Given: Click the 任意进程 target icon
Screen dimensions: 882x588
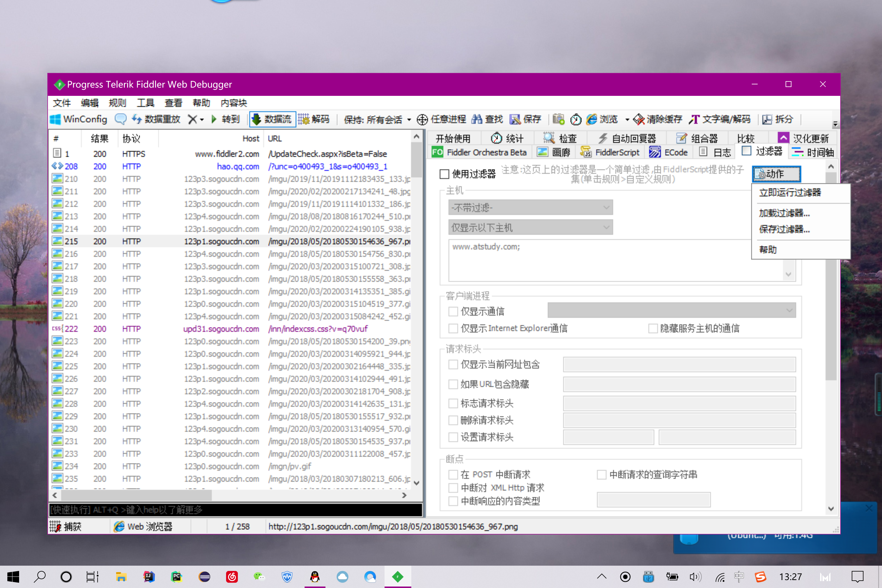Looking at the screenshot, I should [x=422, y=119].
